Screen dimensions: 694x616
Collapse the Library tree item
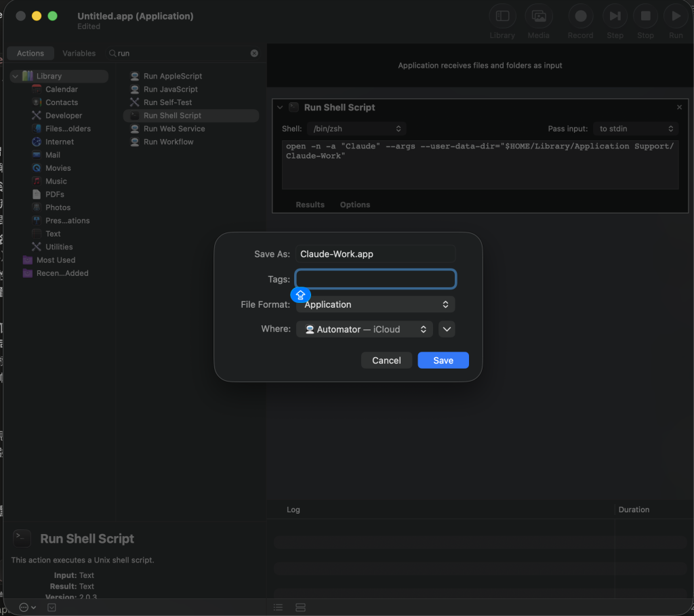[x=15, y=76]
